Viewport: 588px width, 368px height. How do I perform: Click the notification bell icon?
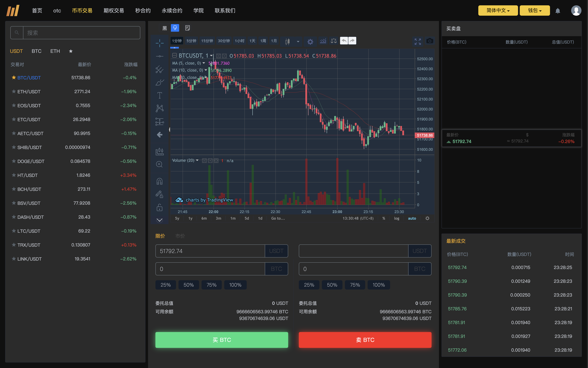coord(558,11)
